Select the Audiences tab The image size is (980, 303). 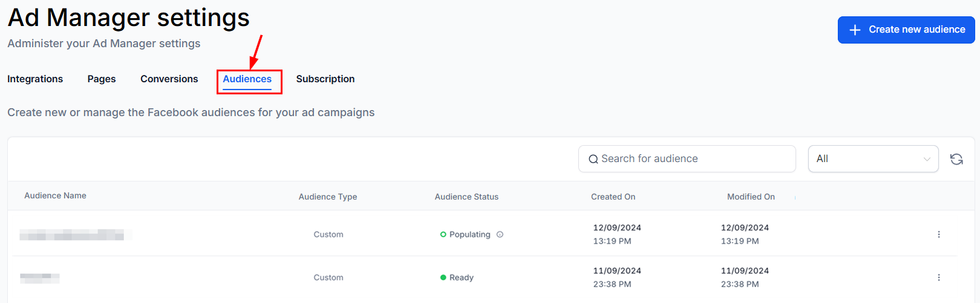tap(247, 79)
